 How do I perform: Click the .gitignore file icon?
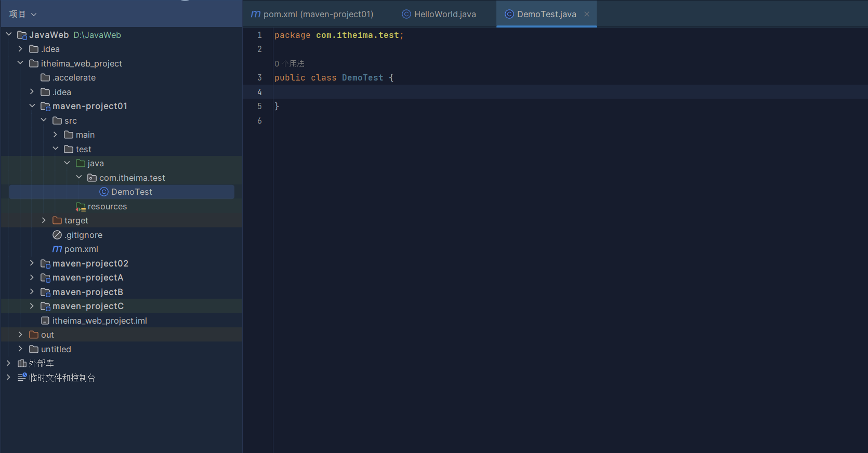[x=57, y=235]
